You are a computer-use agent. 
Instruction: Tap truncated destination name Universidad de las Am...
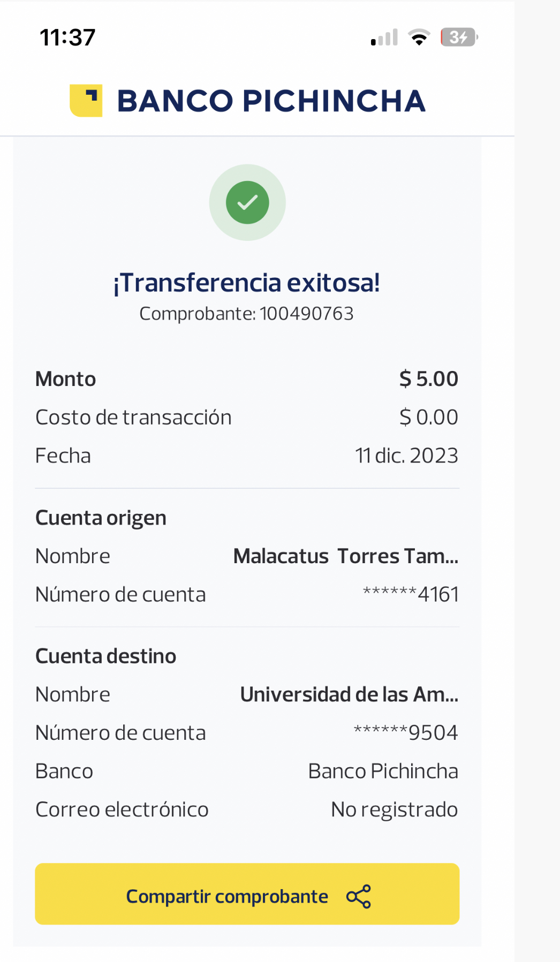click(349, 694)
